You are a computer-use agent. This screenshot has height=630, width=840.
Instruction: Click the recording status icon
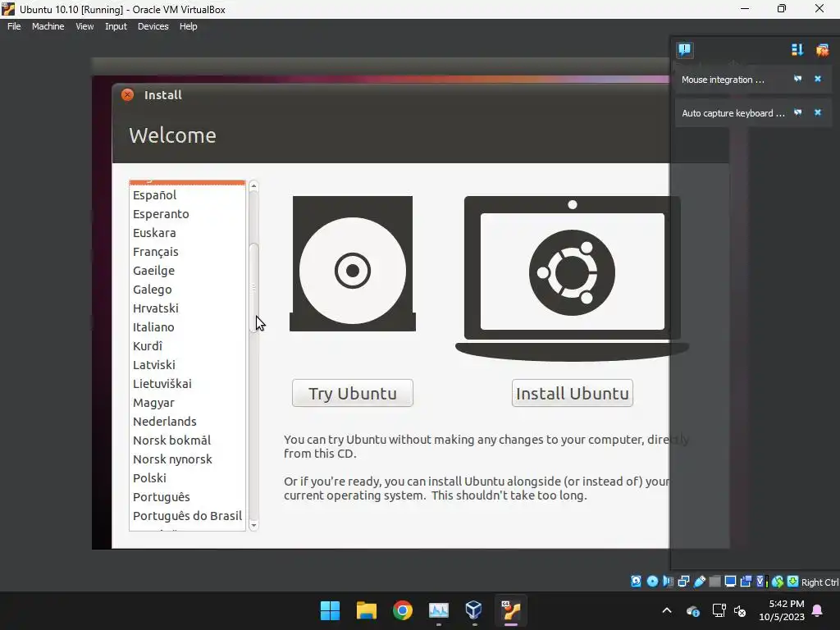[746, 582]
